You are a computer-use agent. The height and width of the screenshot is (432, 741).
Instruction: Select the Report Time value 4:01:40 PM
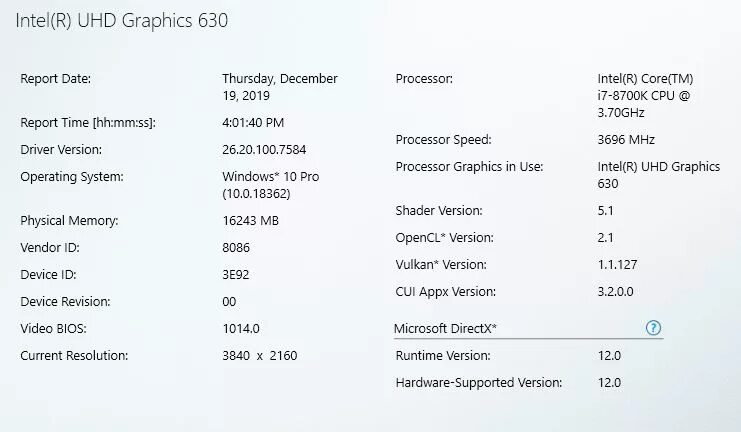253,123
